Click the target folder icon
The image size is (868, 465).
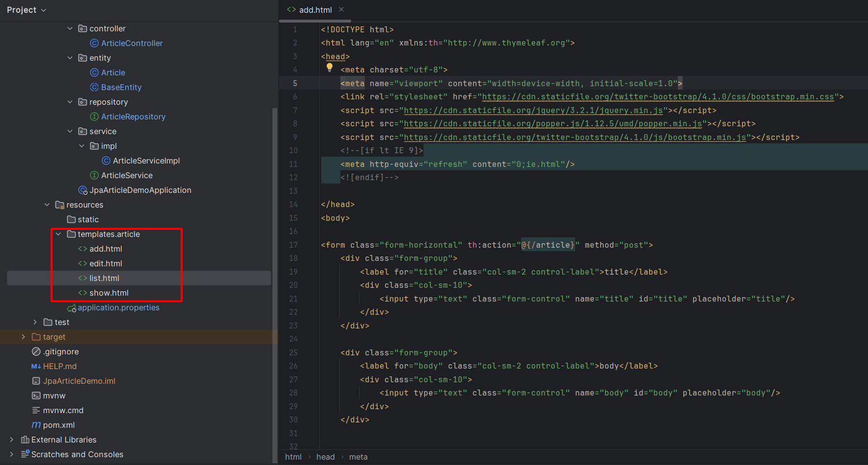pos(36,337)
